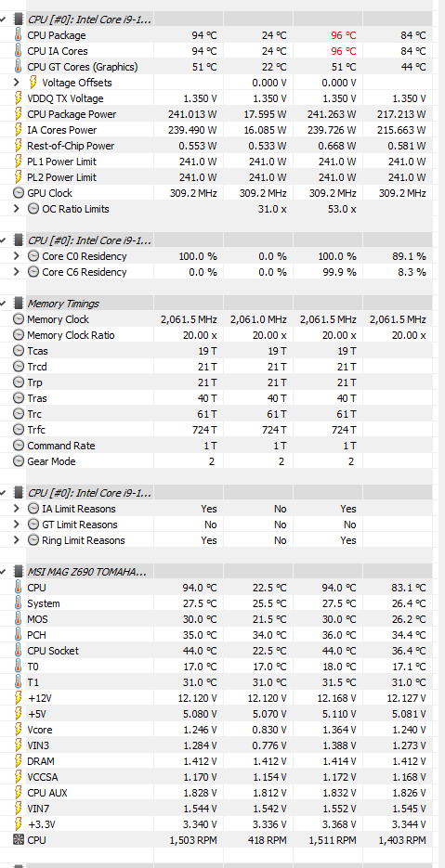Image resolution: width=445 pixels, height=868 pixels.
Task: Click the Vcore lightning bolt icon
Action: (x=20, y=731)
